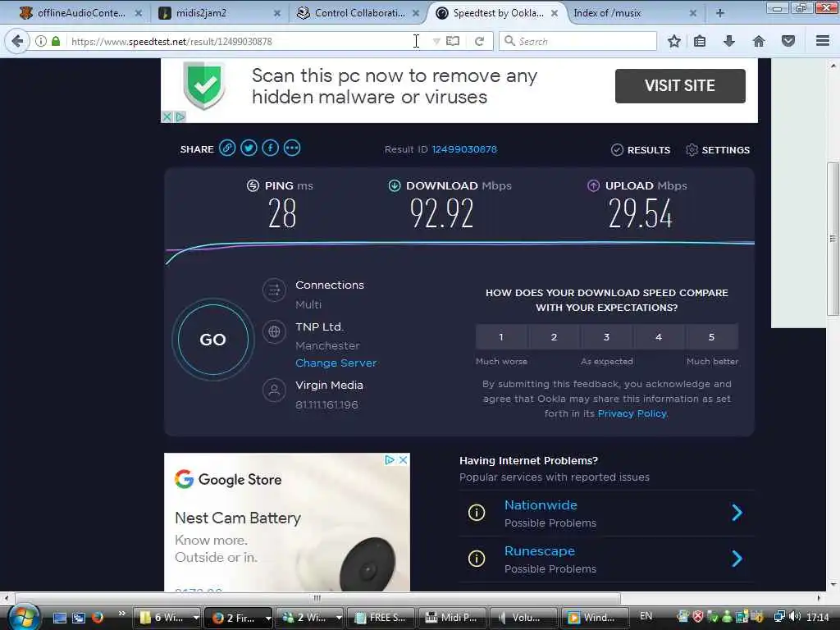
Task: Rate download speed 5 Much better
Action: 711,337
